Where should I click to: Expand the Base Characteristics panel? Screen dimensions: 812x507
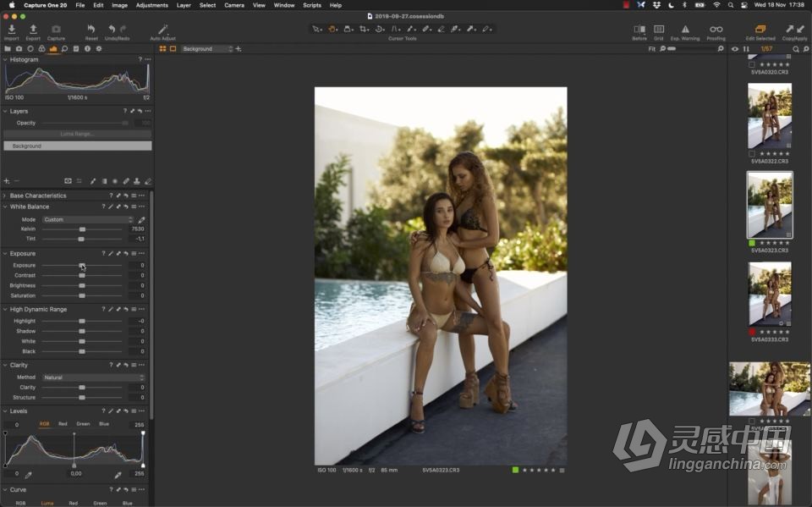pos(5,196)
